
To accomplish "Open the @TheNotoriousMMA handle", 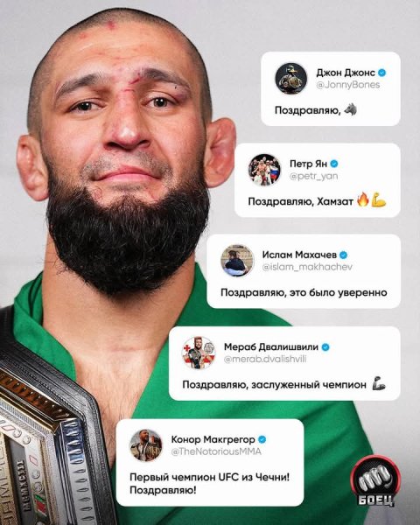I will [x=216, y=451].
